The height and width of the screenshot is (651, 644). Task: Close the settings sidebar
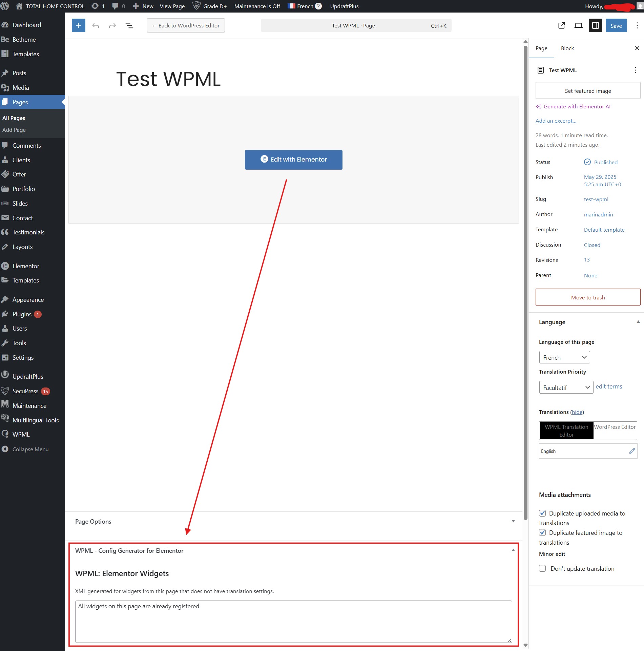tap(637, 48)
